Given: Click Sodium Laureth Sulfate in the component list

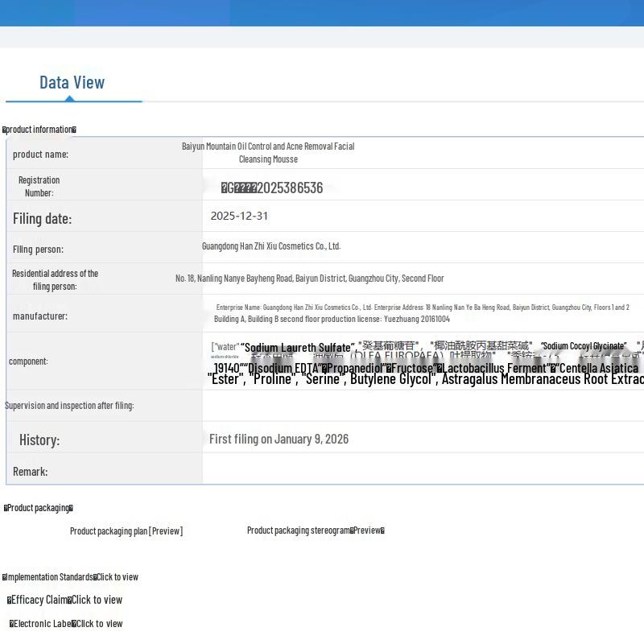Looking at the screenshot, I should 298,348.
